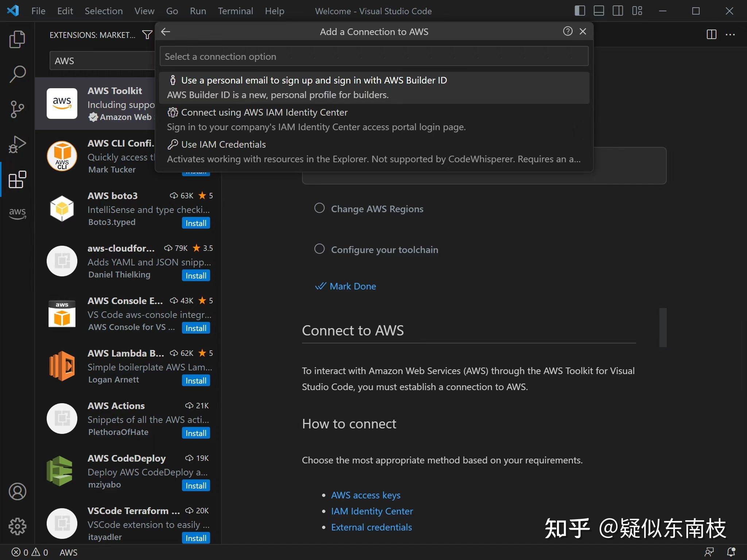Choose the 'Use IAM Credentials' option
747x560 pixels.
(223, 144)
